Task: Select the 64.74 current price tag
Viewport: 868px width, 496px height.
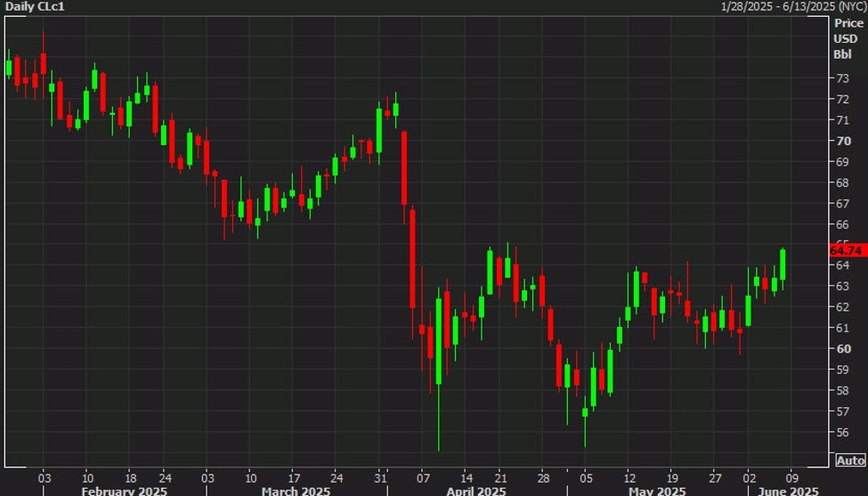Action: click(x=847, y=250)
